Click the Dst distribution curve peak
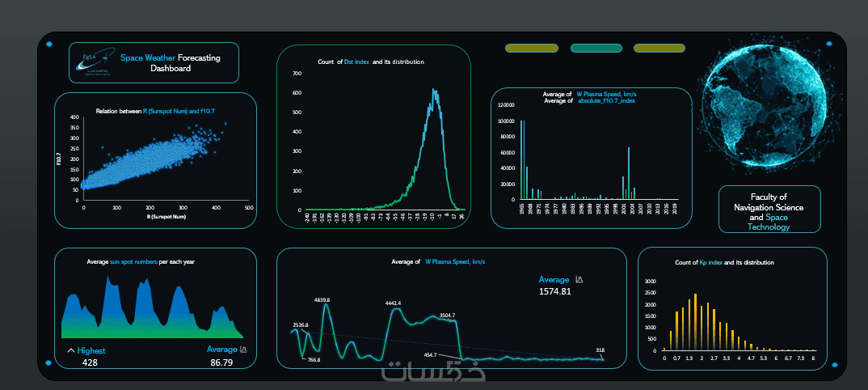Viewport: 868px width, 390px height. pyautogui.click(x=435, y=91)
